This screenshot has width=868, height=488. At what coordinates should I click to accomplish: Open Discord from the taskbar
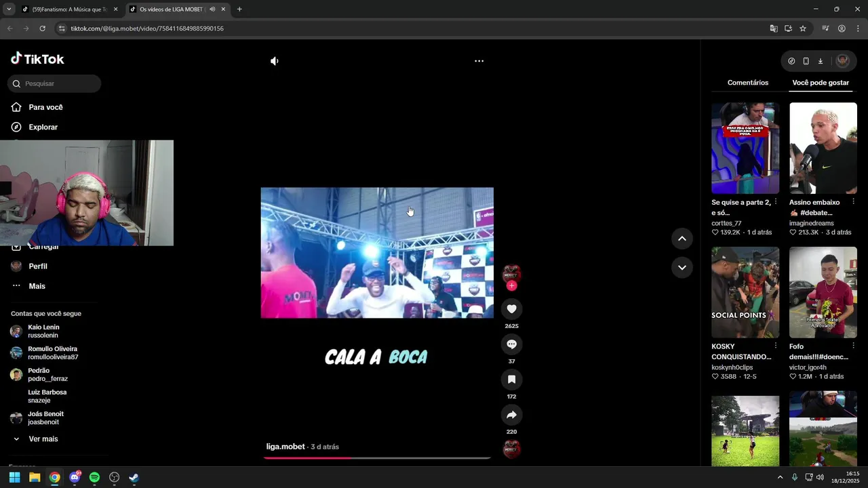click(75, 477)
